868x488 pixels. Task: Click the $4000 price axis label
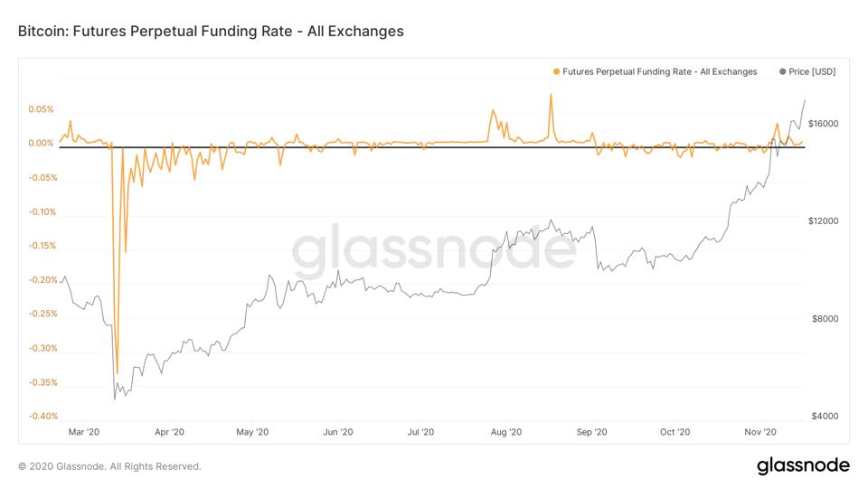pos(823,417)
